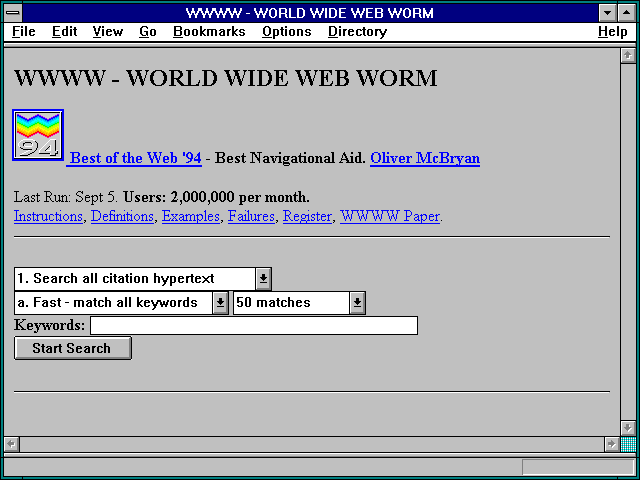Screen dimensions: 640x480
Task: Open the window control menu box
Action: click(x=13, y=13)
